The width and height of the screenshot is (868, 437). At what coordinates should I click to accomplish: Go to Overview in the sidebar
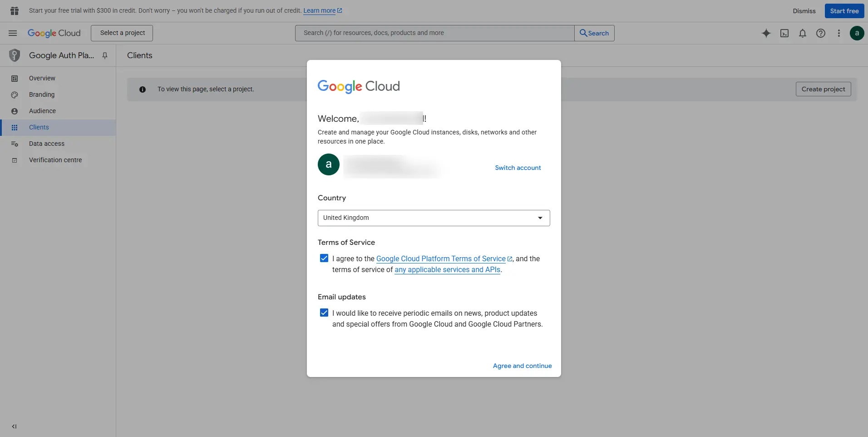tap(58, 79)
